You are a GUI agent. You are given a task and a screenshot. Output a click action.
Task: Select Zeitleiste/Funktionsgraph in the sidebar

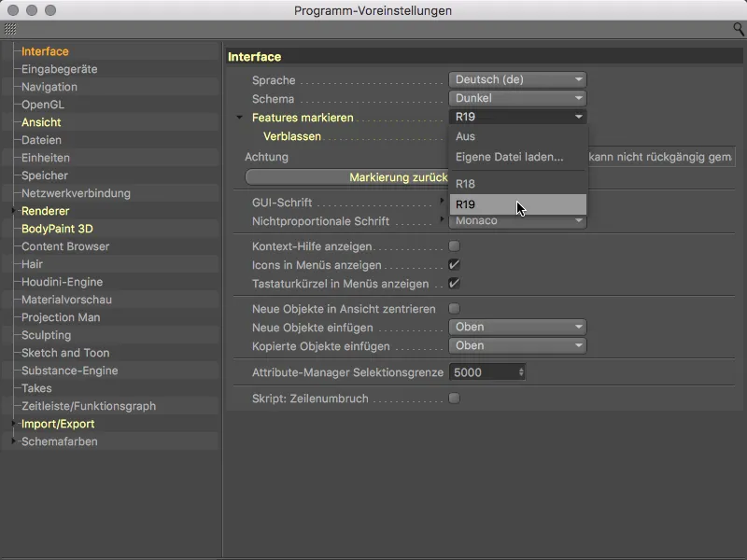89,406
